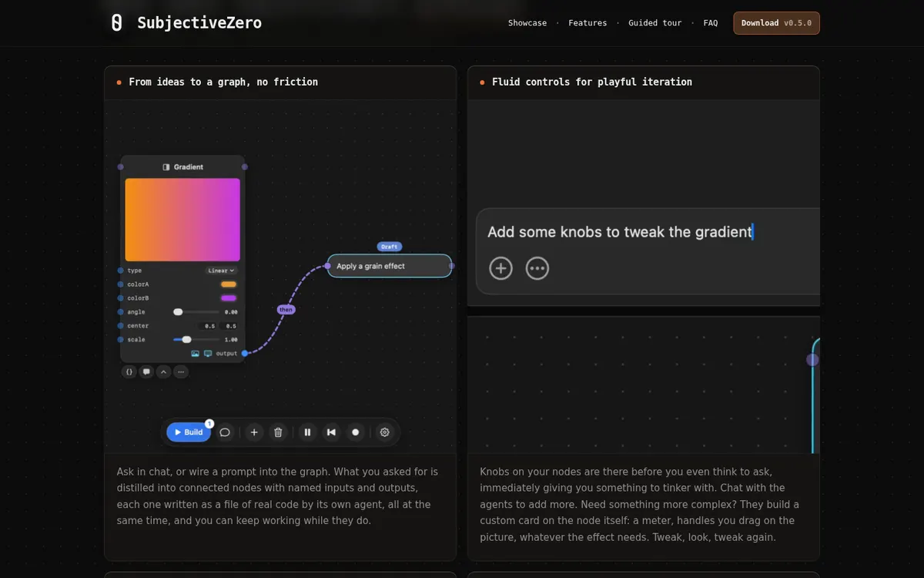Open the Guided tour nav link
The width and height of the screenshot is (924, 578).
coord(654,23)
